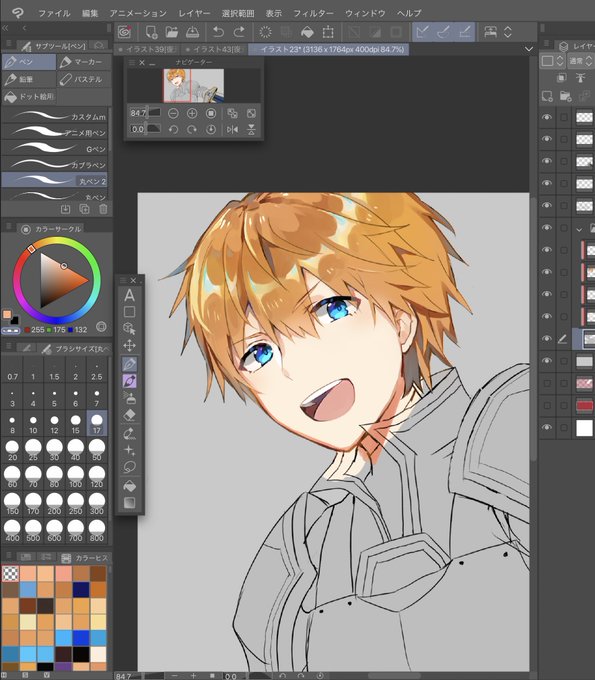Switch to the イラスト43 canvas tab
595x680 pixels.
pyautogui.click(x=214, y=49)
